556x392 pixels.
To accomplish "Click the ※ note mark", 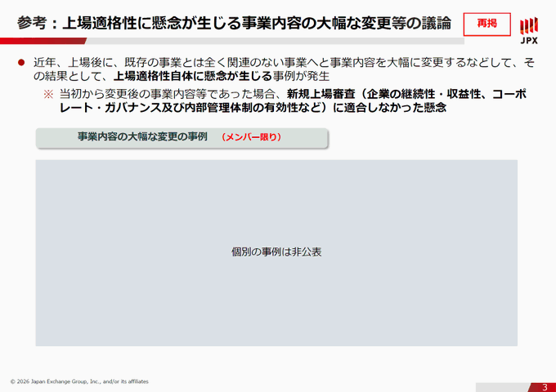I will pyautogui.click(x=48, y=94).
